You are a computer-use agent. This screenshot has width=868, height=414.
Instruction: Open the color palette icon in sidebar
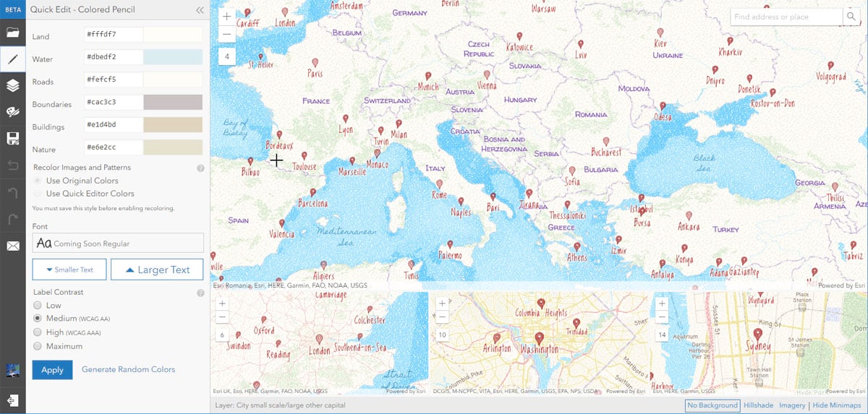(x=12, y=112)
